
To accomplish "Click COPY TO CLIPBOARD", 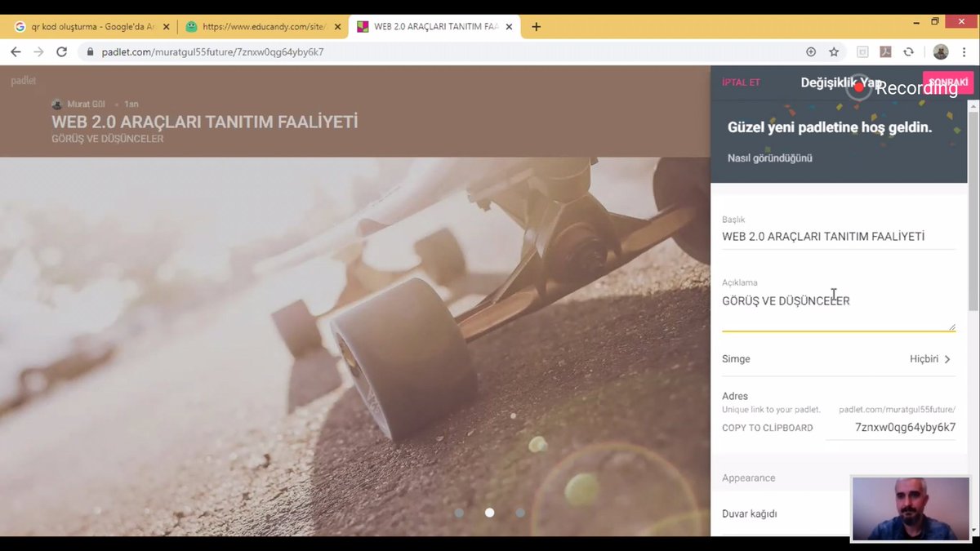I will tap(767, 428).
